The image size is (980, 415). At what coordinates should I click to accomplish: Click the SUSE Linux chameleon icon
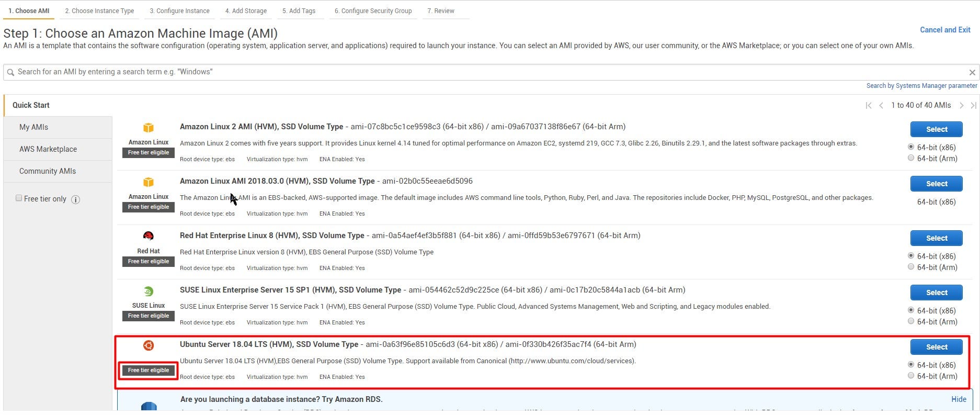[x=149, y=291]
